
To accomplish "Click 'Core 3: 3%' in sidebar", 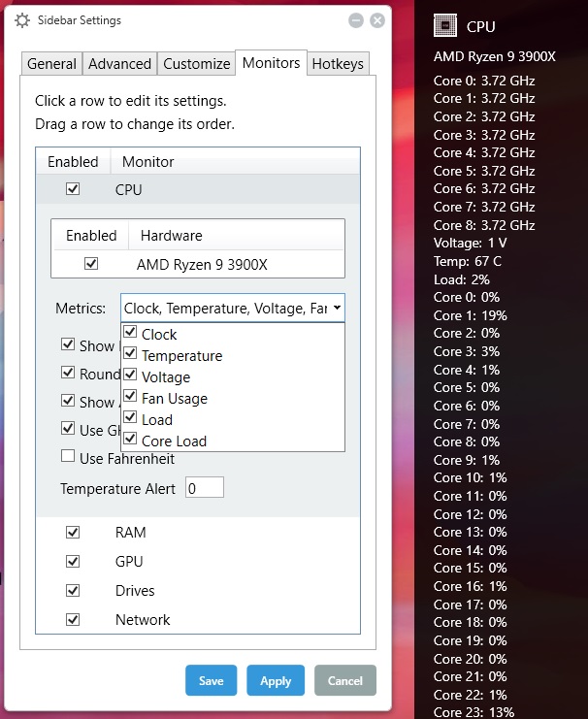I will tap(467, 351).
